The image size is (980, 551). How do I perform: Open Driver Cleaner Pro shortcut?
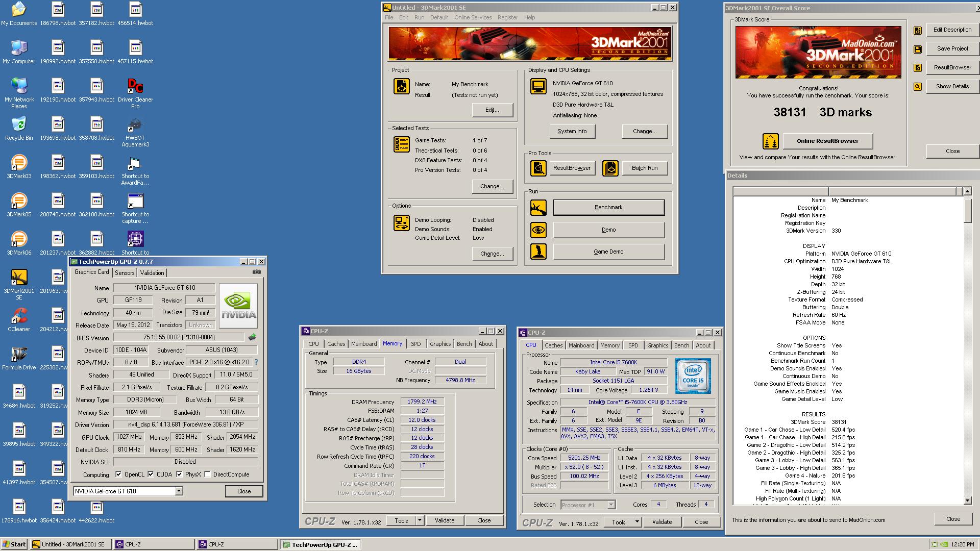click(135, 93)
